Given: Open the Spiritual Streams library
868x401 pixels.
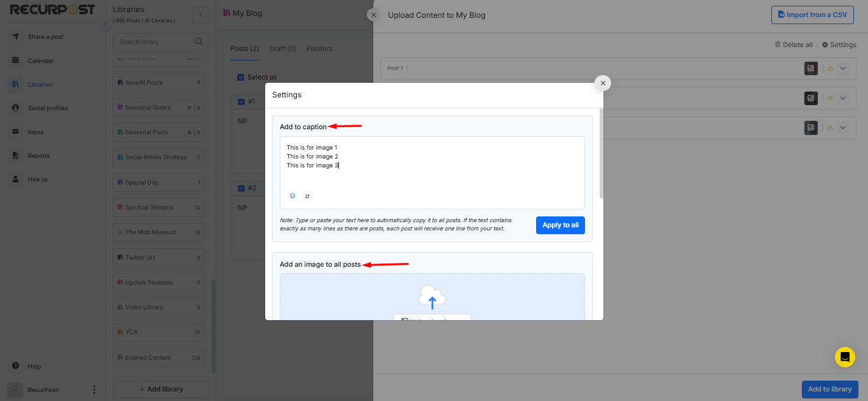Looking at the screenshot, I should pos(159,208).
